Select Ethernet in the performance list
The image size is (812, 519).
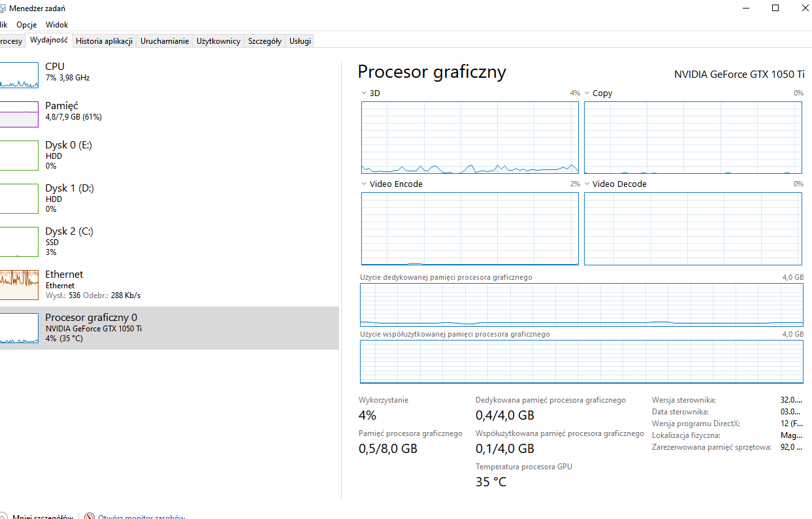click(169, 284)
